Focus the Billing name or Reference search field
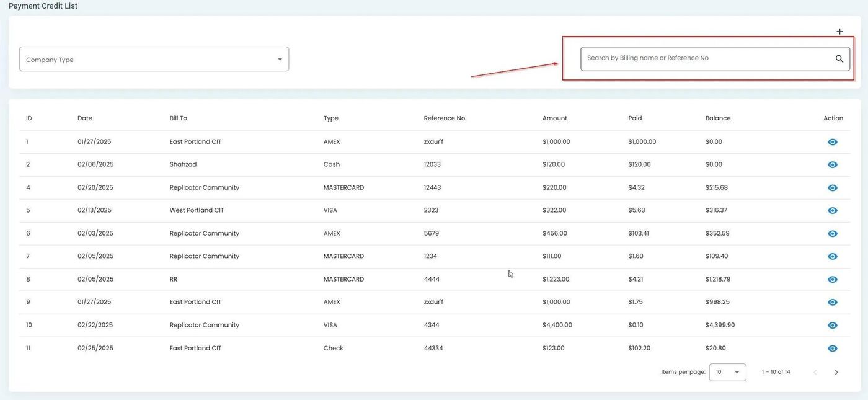The image size is (868, 400). pyautogui.click(x=707, y=58)
